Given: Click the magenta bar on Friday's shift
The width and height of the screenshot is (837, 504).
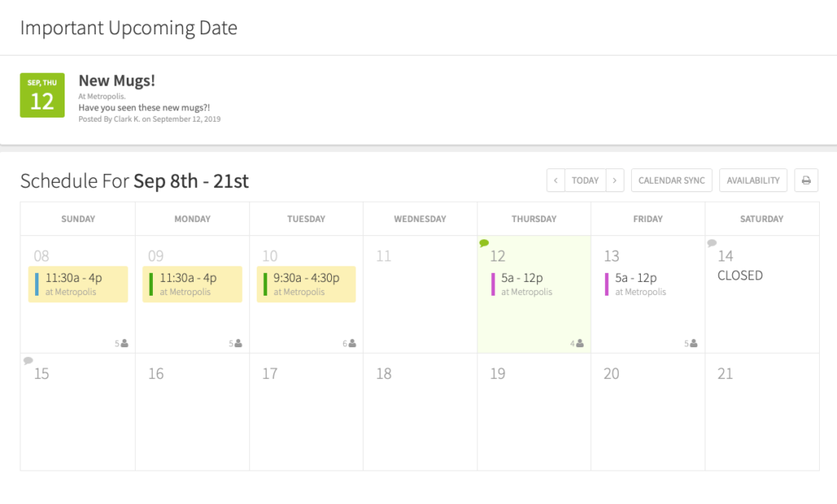Looking at the screenshot, I should point(605,283).
